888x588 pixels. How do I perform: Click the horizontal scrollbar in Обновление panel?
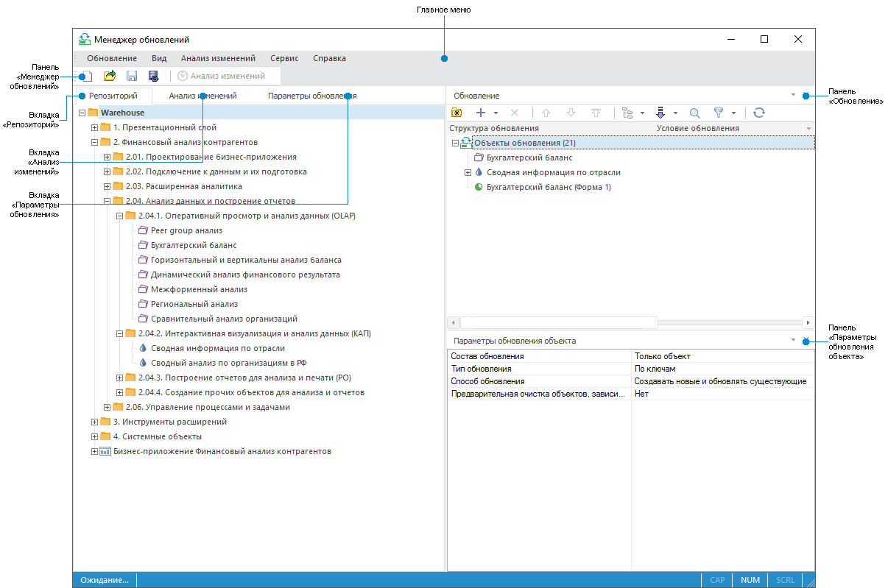click(x=558, y=322)
